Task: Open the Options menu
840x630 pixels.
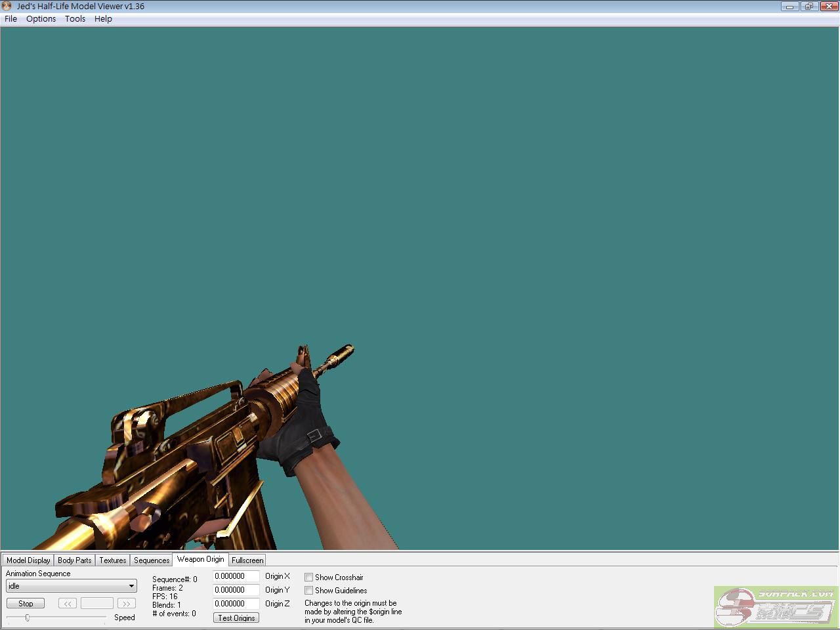Action: click(x=41, y=19)
